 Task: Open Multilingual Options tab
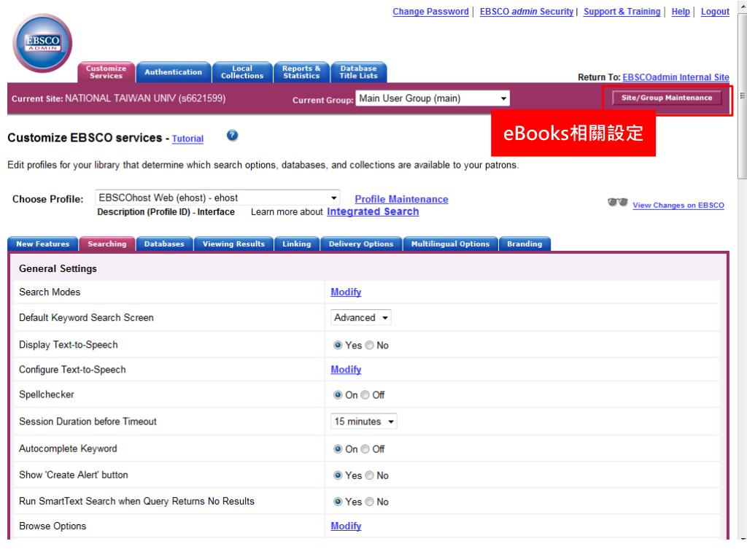(x=450, y=244)
